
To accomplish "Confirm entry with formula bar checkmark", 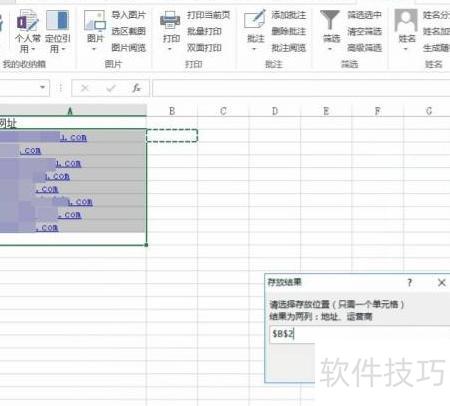I will pyautogui.click(x=111, y=88).
